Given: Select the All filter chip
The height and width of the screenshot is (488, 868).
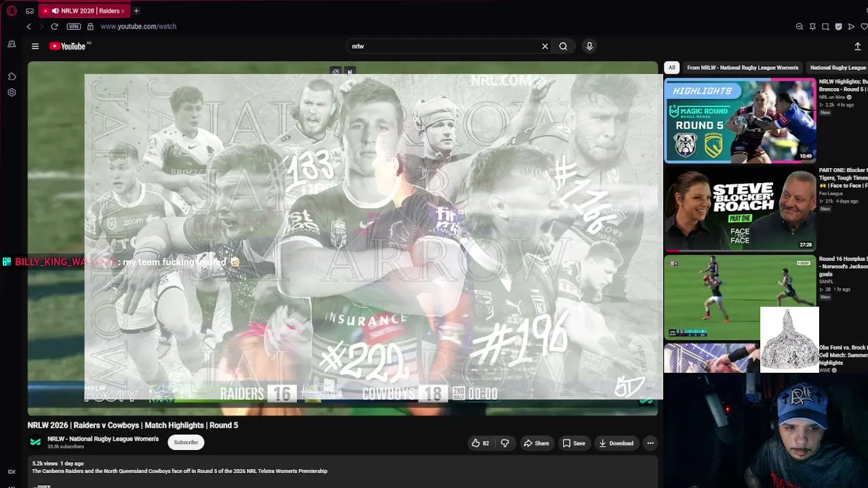Looking at the screenshot, I should pos(671,68).
